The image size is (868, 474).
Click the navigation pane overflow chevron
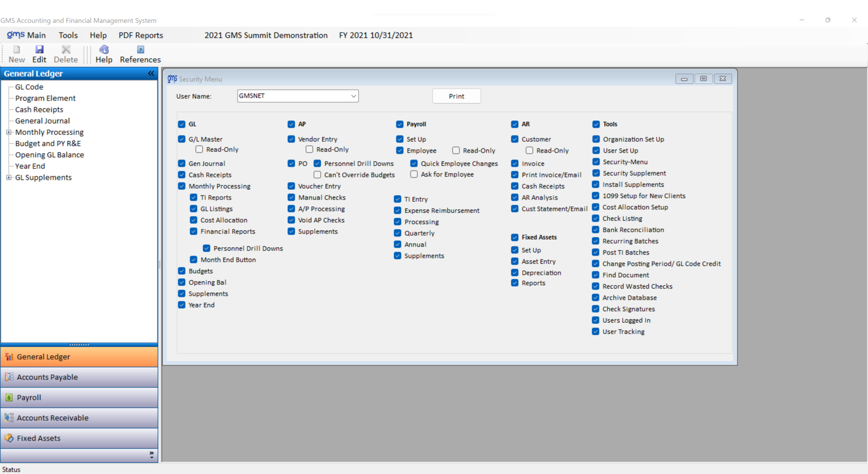[151, 455]
